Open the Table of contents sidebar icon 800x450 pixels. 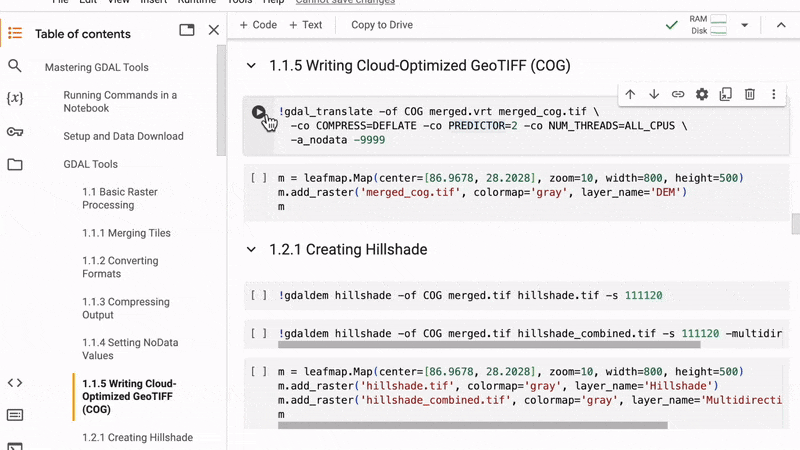[x=15, y=33]
